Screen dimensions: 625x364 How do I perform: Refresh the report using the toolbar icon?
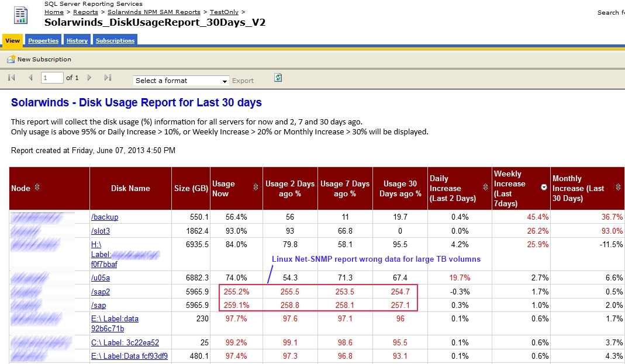(x=278, y=78)
